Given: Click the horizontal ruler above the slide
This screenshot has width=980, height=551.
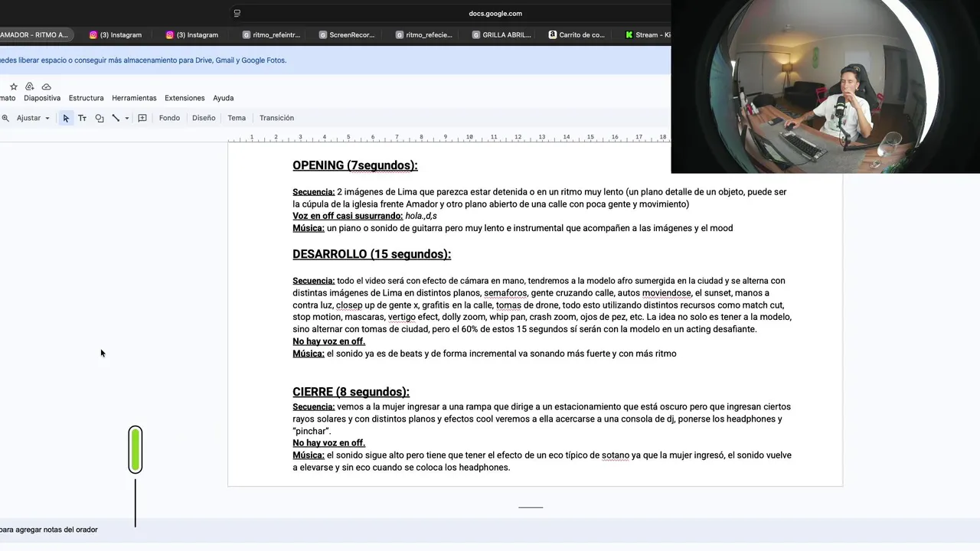Looking at the screenshot, I should [449, 138].
